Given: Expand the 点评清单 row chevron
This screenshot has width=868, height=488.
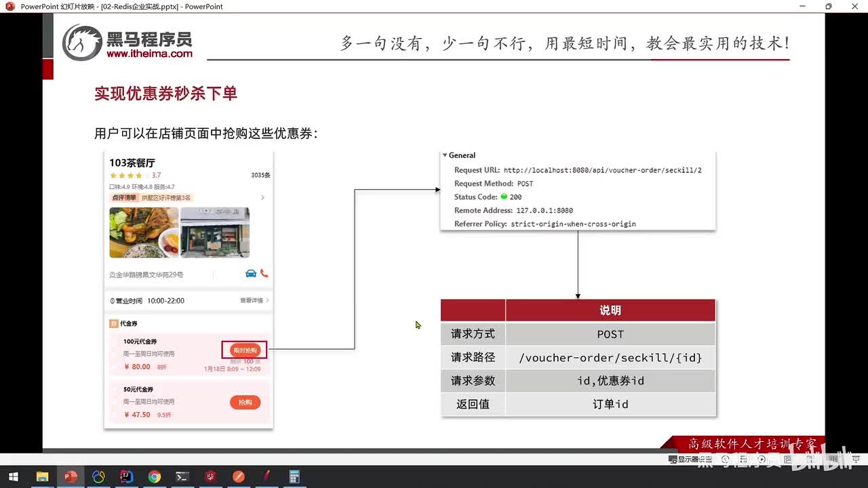Looking at the screenshot, I should [x=262, y=198].
